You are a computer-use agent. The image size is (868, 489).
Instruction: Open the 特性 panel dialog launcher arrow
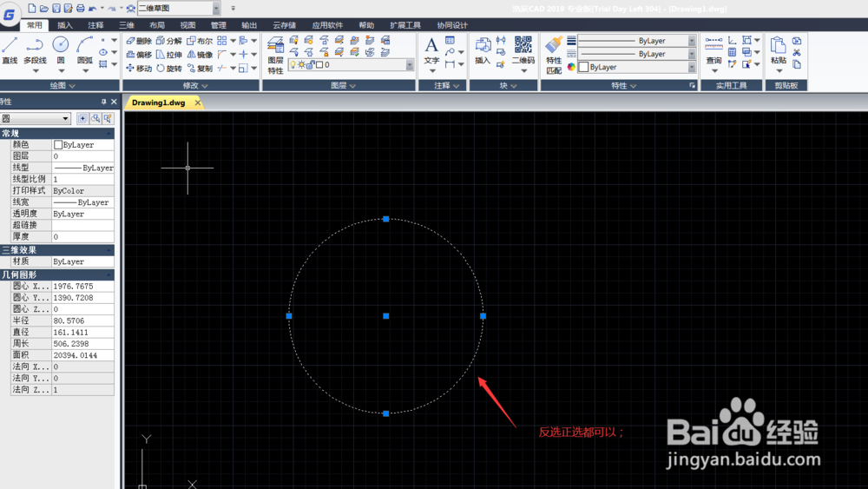pyautogui.click(x=692, y=85)
